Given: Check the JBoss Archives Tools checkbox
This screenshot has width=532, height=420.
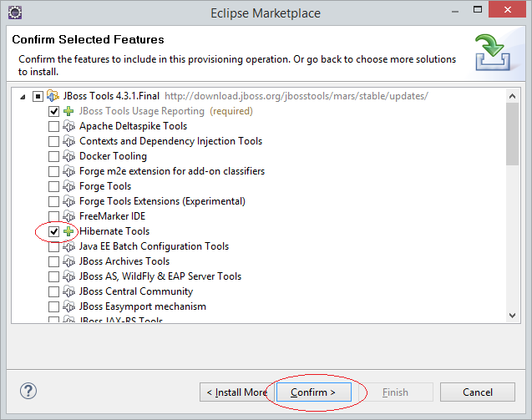Looking at the screenshot, I should coord(53,261).
